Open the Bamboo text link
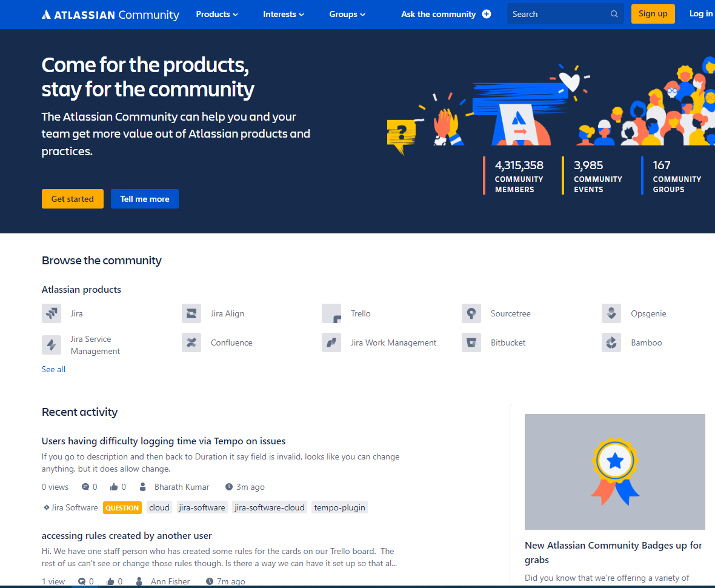 [x=646, y=342]
